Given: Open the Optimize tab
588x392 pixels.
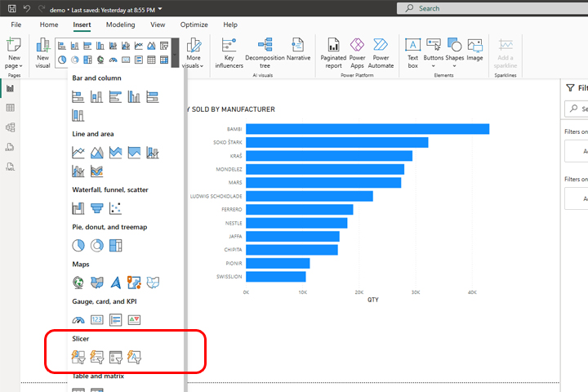Looking at the screenshot, I should tap(194, 25).
